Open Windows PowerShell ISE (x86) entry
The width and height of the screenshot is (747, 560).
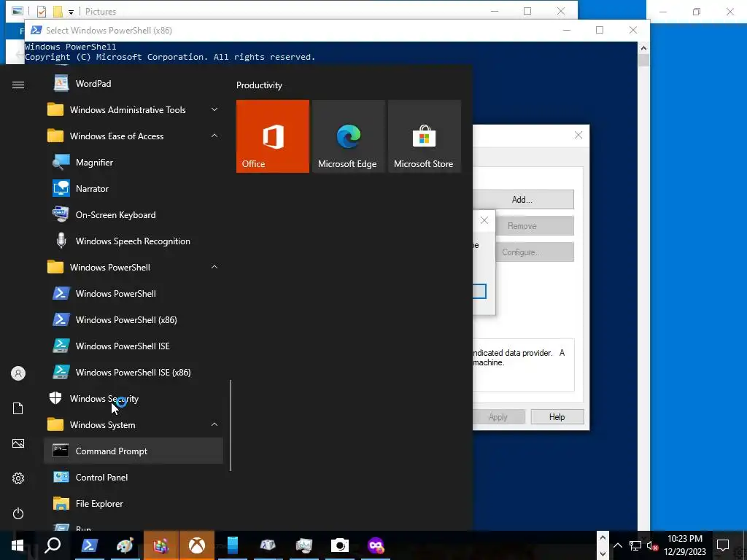click(133, 372)
